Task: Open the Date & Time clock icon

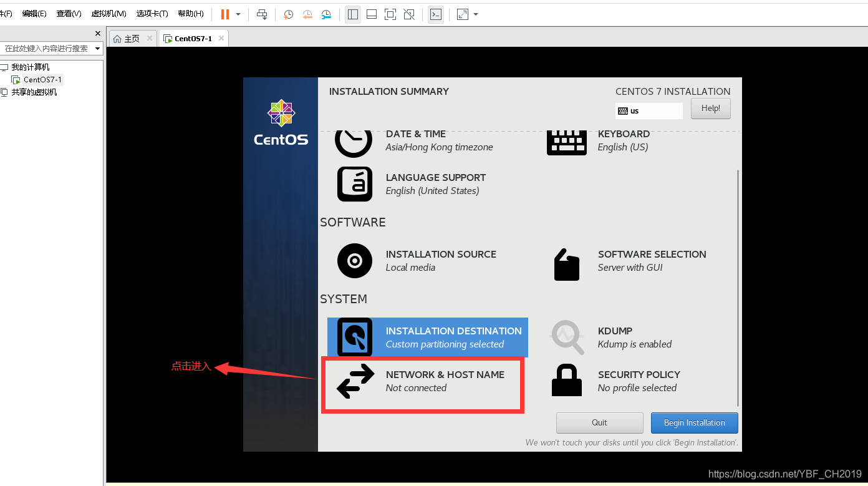Action: tap(354, 143)
